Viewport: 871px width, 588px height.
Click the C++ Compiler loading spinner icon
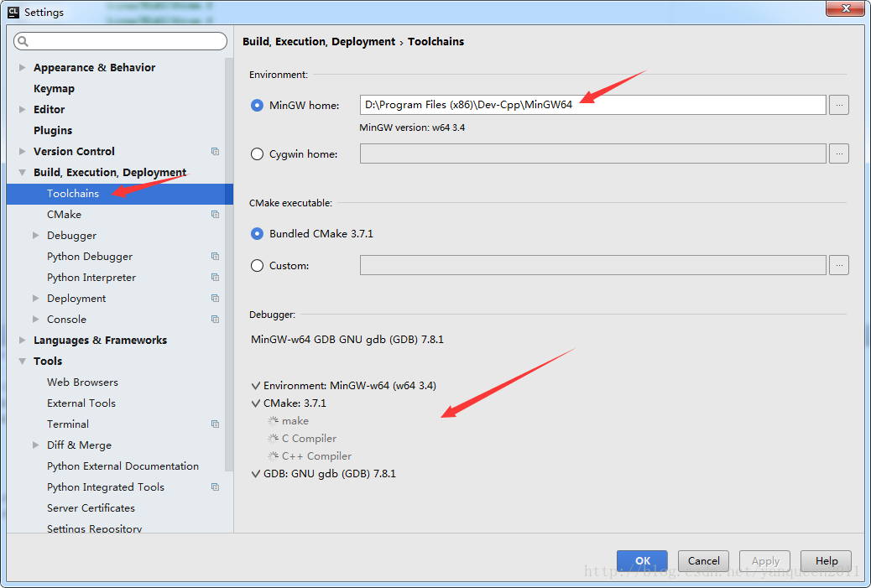(273, 456)
